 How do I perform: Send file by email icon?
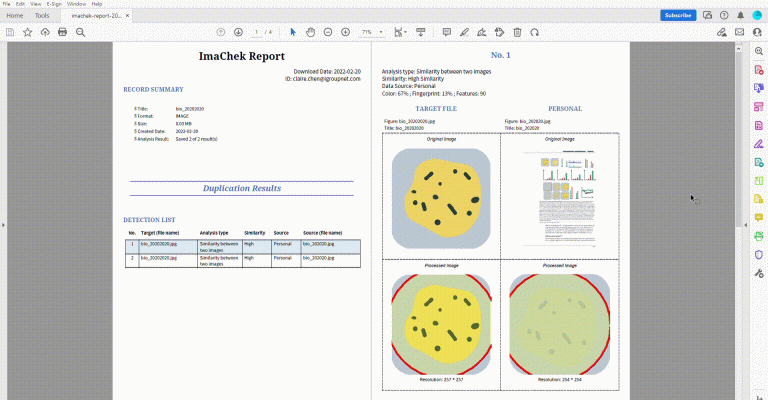pos(740,32)
